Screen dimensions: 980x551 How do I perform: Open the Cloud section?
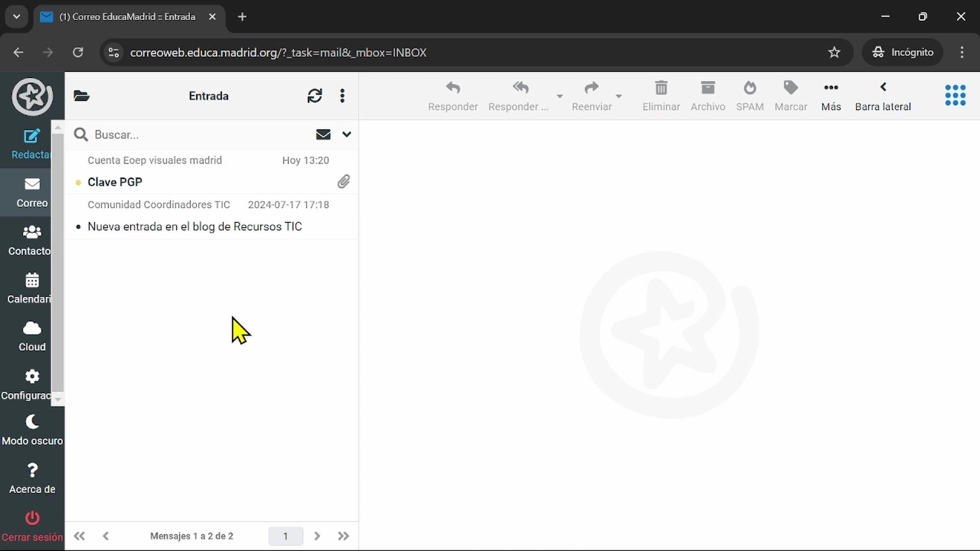pyautogui.click(x=32, y=336)
